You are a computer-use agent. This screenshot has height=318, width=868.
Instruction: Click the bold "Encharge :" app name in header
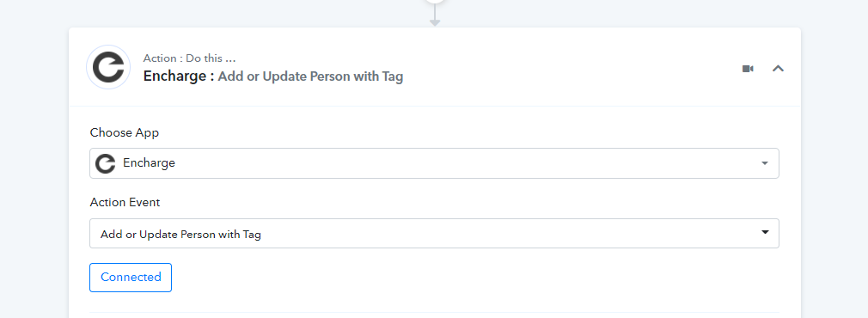click(179, 76)
